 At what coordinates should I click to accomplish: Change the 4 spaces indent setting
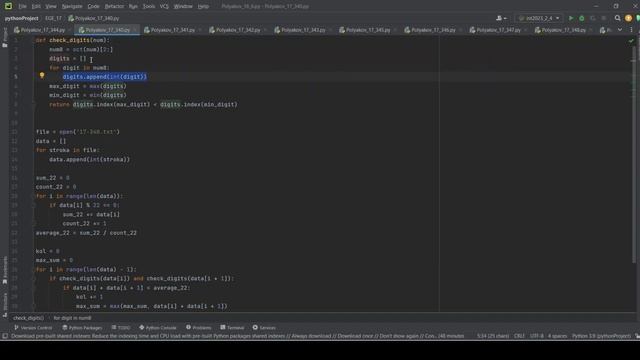557,336
